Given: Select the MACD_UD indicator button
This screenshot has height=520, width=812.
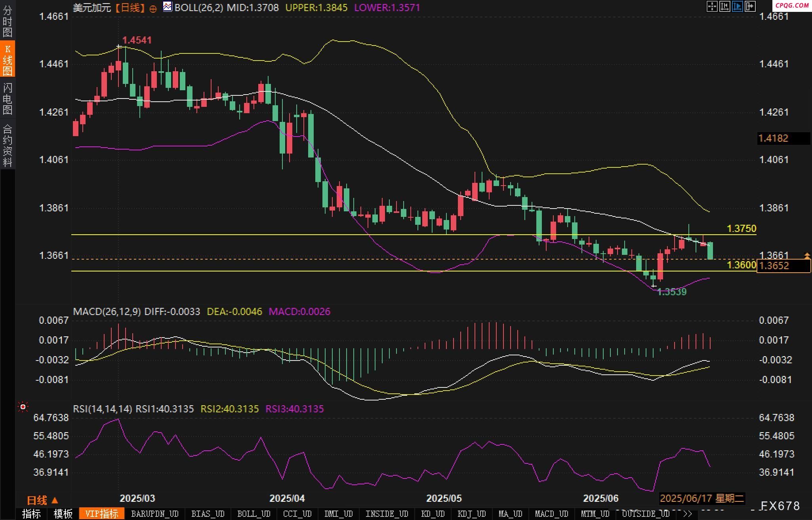Looking at the screenshot, I should coord(551,514).
